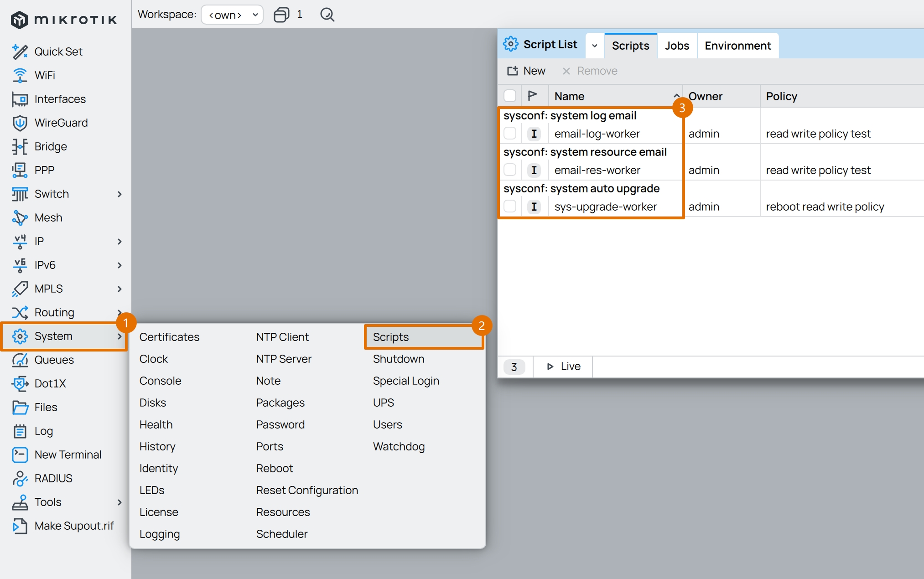The image size is (924, 579).
Task: Select Certificates in the System submenu
Action: click(x=169, y=337)
